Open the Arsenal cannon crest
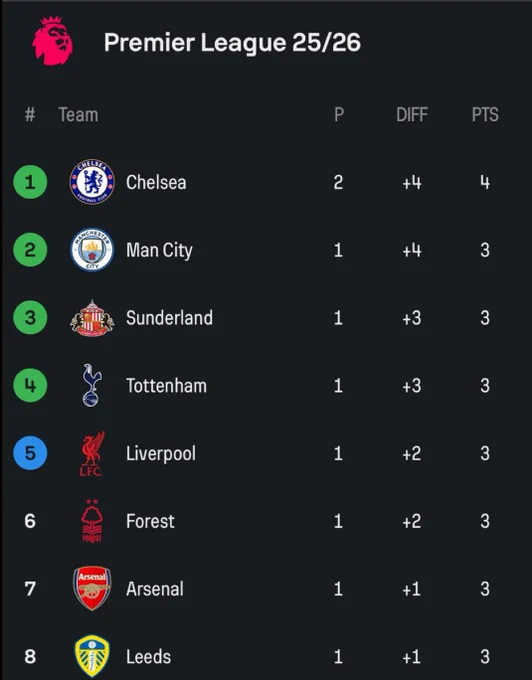Screen dimensions: 532x680 (92, 588)
